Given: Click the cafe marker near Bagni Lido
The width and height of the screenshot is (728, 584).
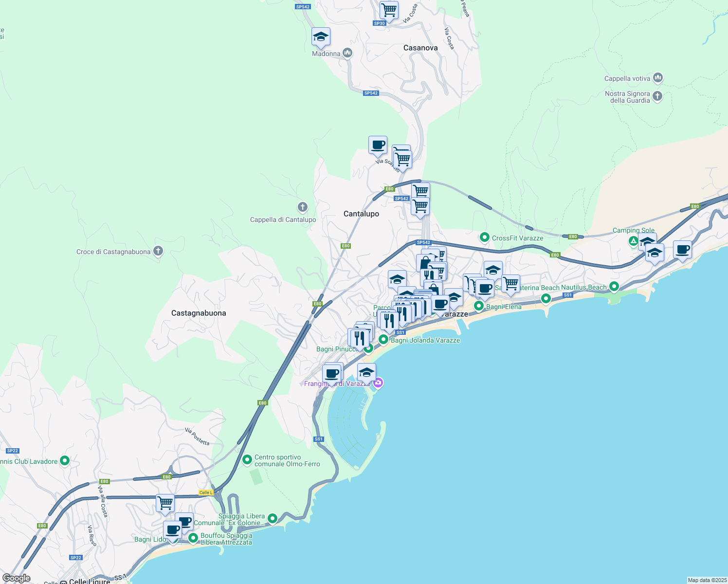Looking at the screenshot, I should [172, 530].
